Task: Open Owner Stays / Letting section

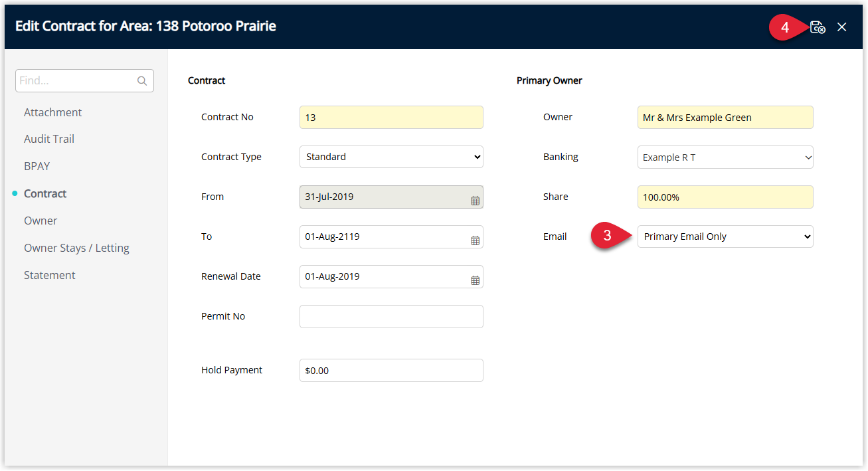Action: tap(76, 248)
